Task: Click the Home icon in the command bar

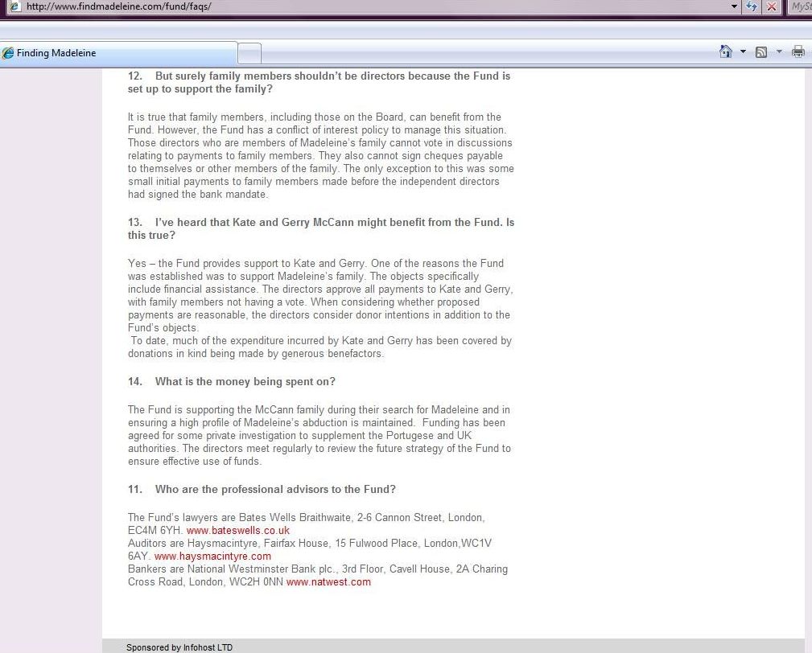Action: [x=725, y=52]
